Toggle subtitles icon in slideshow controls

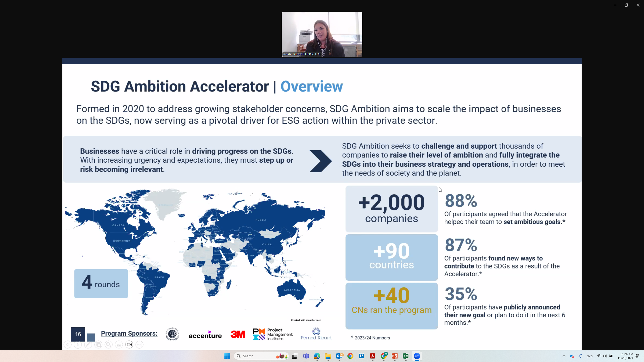(x=119, y=344)
